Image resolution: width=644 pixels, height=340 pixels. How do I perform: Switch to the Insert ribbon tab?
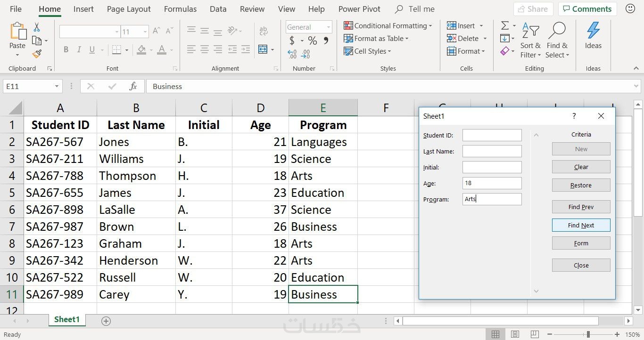pos(83,9)
